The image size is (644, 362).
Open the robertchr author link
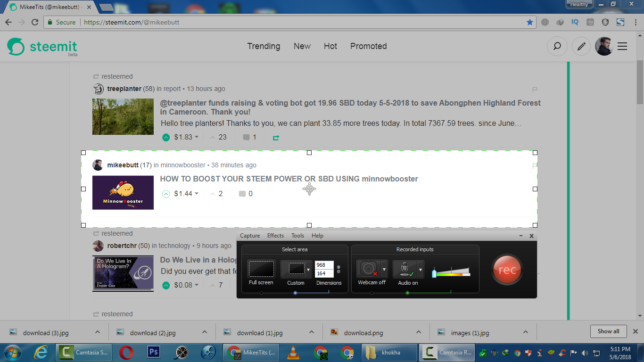pos(122,246)
